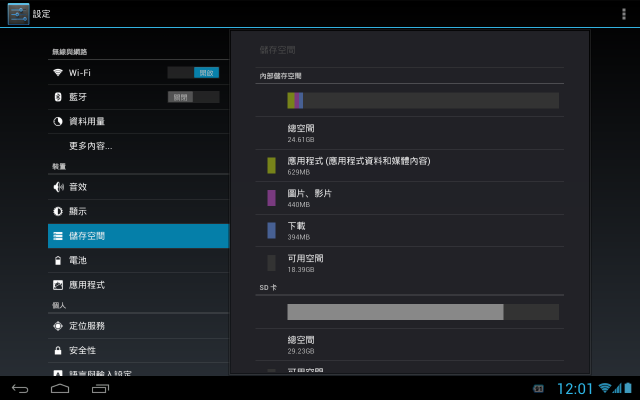Tap the gray 可用空間 color swatch
Image resolution: width=640 pixels, height=400 pixels.
click(271, 263)
